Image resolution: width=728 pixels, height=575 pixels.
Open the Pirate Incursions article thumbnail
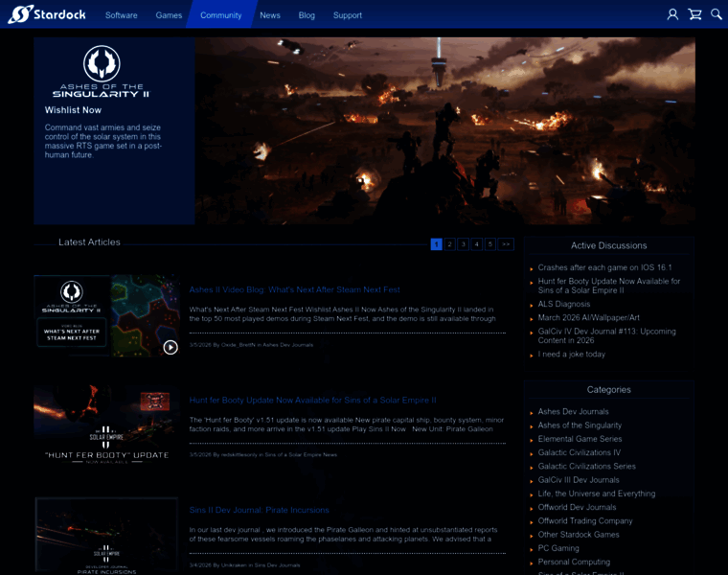click(x=106, y=536)
